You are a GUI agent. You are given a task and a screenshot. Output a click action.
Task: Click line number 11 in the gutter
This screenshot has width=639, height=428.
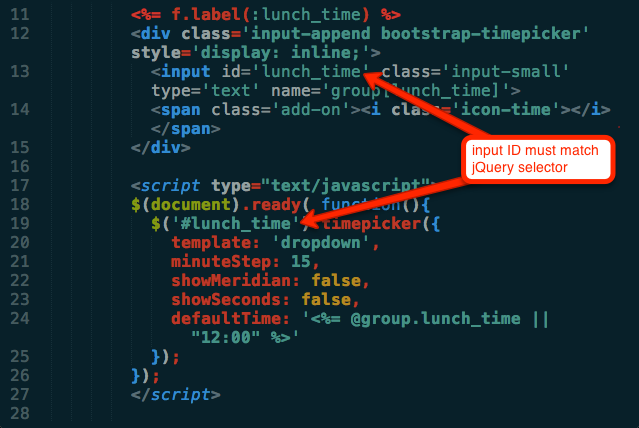(20, 15)
